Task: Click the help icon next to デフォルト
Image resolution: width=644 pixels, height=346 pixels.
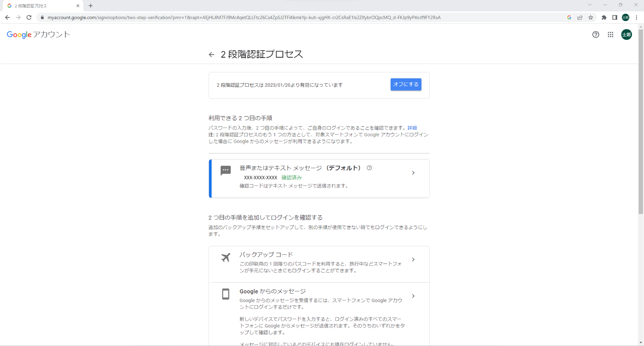Action: point(369,168)
